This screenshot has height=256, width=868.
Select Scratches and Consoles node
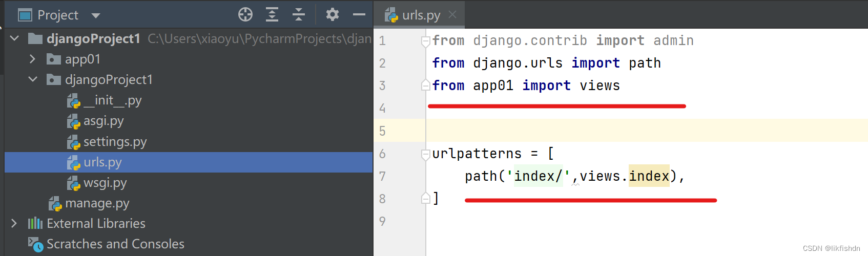(x=115, y=244)
